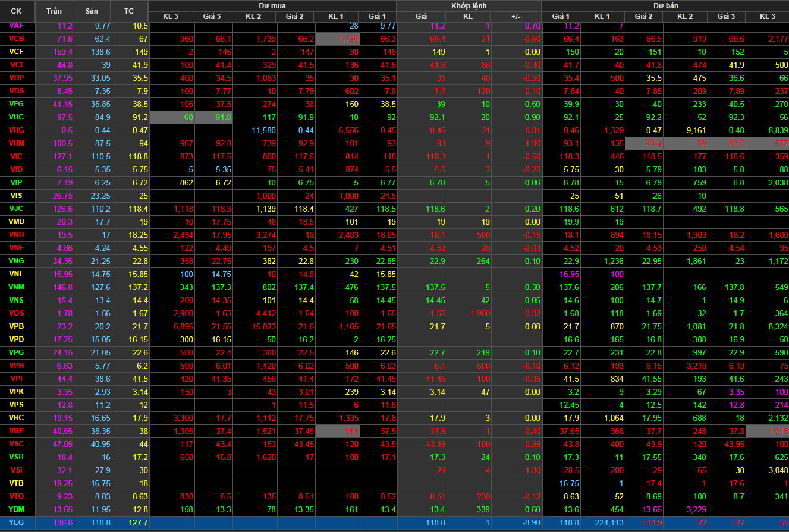Click VOS matched volume 1,900
789x532 pixels.
pyautogui.click(x=480, y=313)
